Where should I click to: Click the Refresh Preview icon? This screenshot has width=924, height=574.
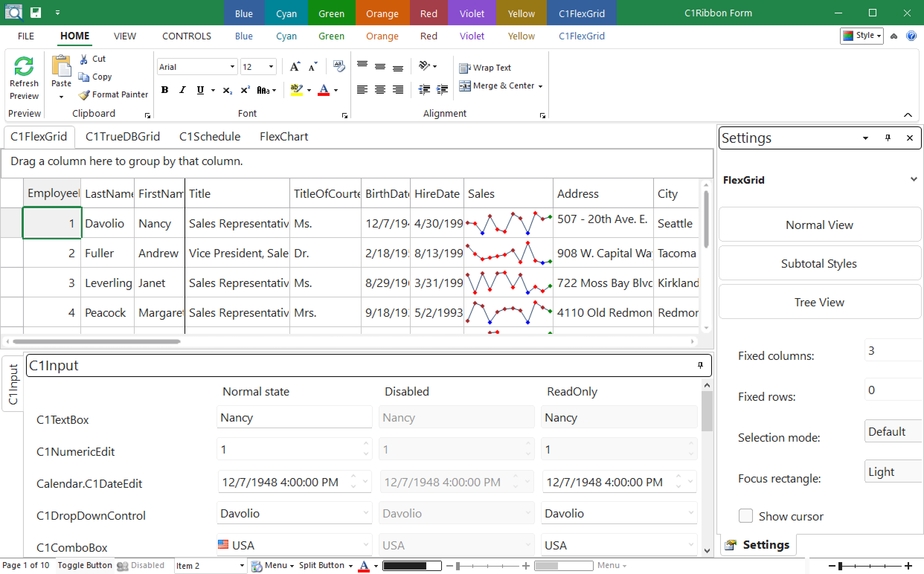pos(23,67)
